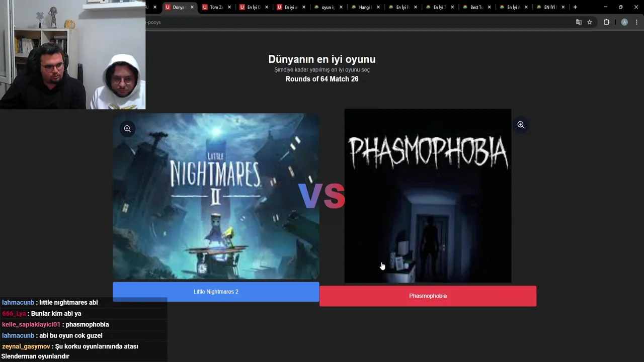Click the webcam overlay video
Screen dimensions: 644x362
72,54
